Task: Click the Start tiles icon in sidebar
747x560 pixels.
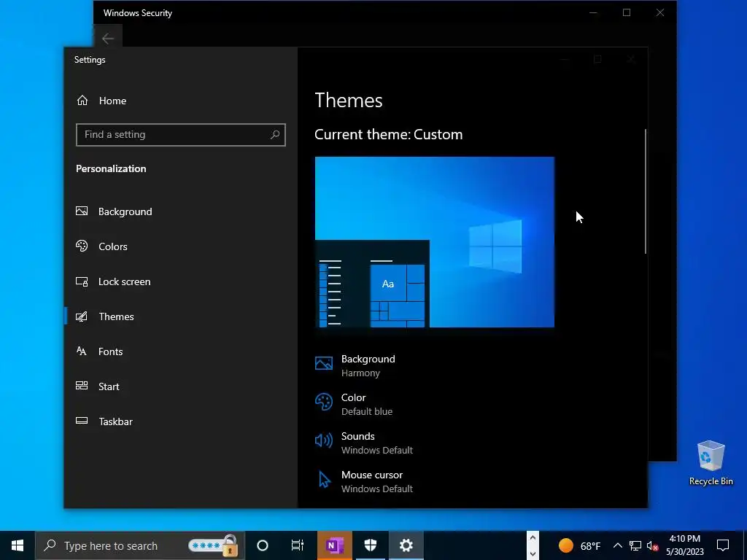Action: (x=82, y=386)
